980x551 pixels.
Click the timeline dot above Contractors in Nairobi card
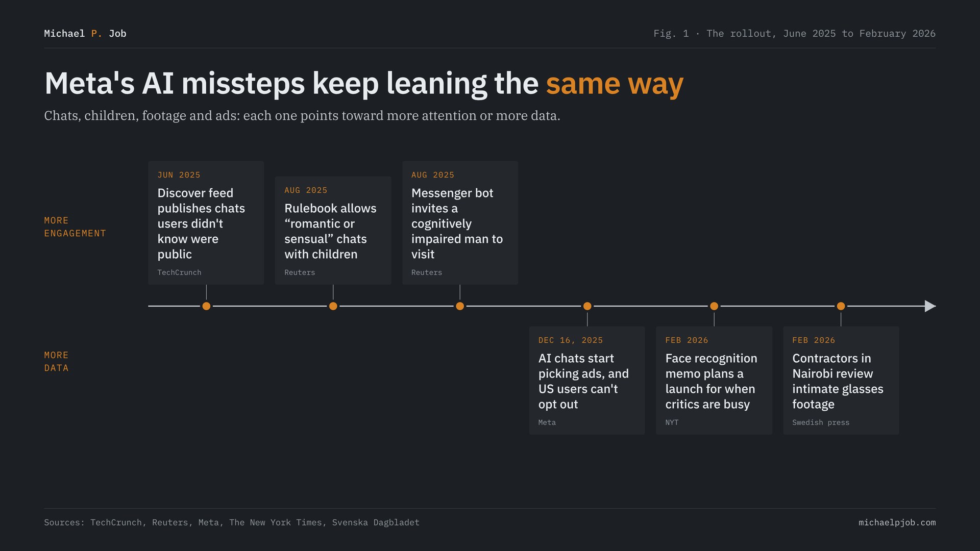[x=841, y=306]
